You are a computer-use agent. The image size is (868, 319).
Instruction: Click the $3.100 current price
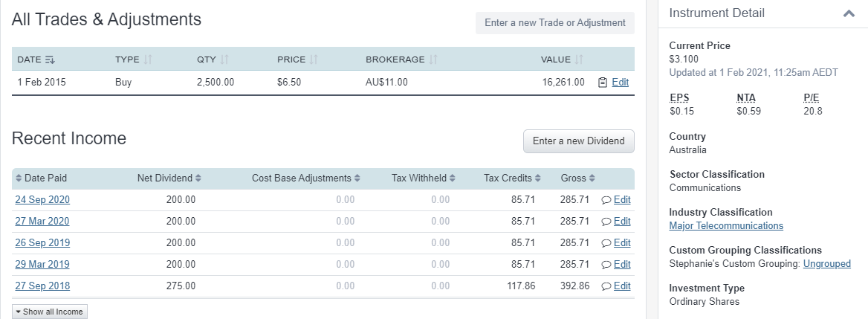(684, 59)
